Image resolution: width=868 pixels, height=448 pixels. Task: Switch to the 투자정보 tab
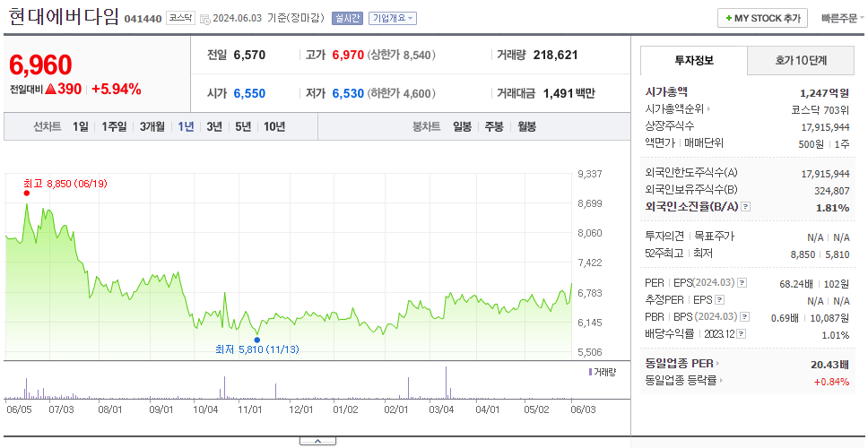[x=694, y=61]
